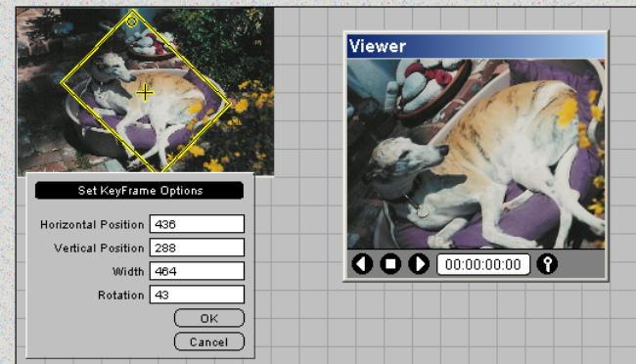Image resolution: width=636 pixels, height=364 pixels.
Task: Select the 00:00:00:00 timecode field
Action: pos(483,264)
